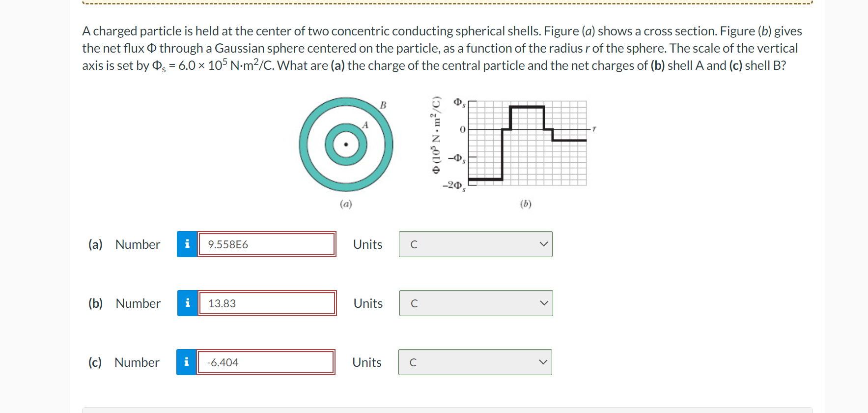Click the selected unit C for part (a)
The width and height of the screenshot is (868, 413).
tap(413, 244)
